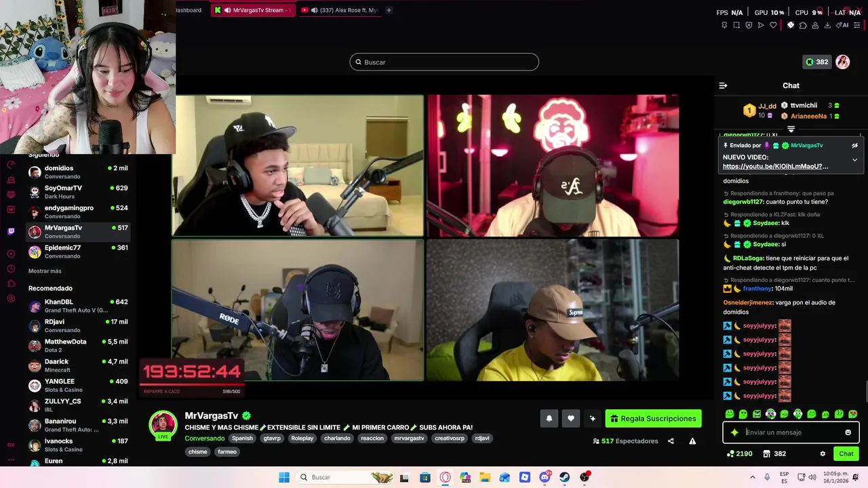Click the snapshot selection icon in toolbar
868x488 pixels.
(736, 25)
